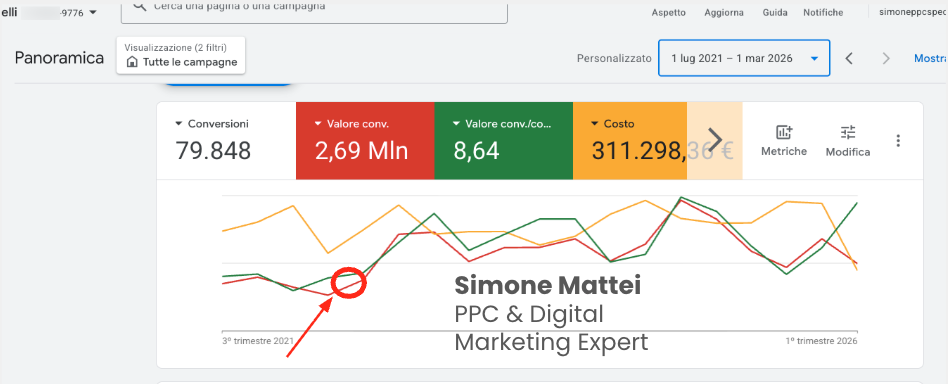Click the 3º trimestre 2021 axis label
Viewport: 948px width, 384px height.
tap(258, 341)
